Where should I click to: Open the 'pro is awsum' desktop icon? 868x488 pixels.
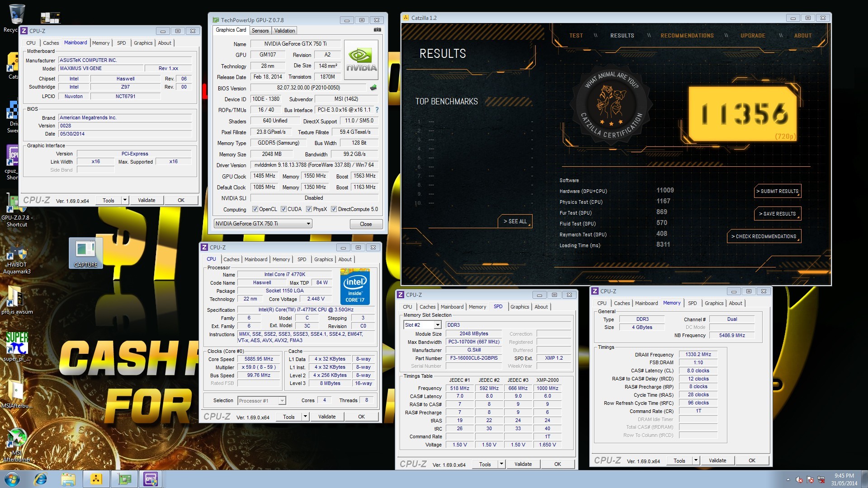[17, 300]
